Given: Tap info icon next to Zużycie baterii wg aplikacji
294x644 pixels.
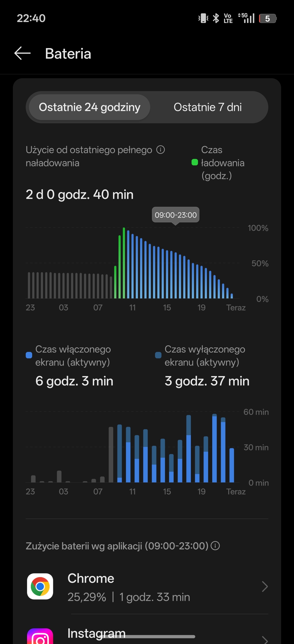Looking at the screenshot, I should click(x=215, y=546).
